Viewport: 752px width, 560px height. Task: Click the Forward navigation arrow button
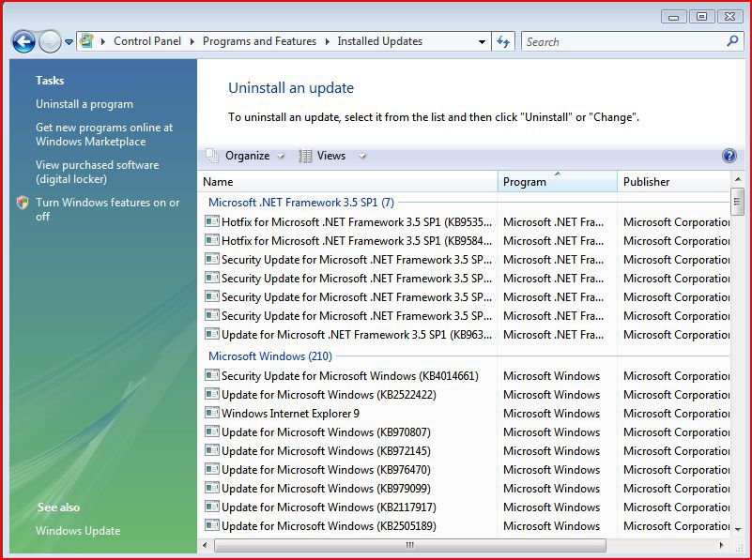pyautogui.click(x=50, y=41)
